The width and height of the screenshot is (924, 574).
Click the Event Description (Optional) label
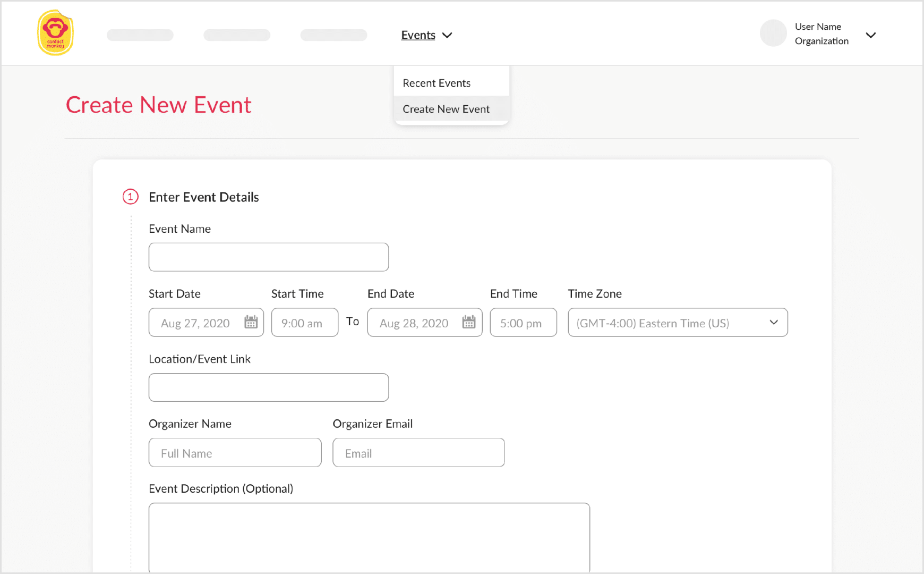click(x=221, y=489)
